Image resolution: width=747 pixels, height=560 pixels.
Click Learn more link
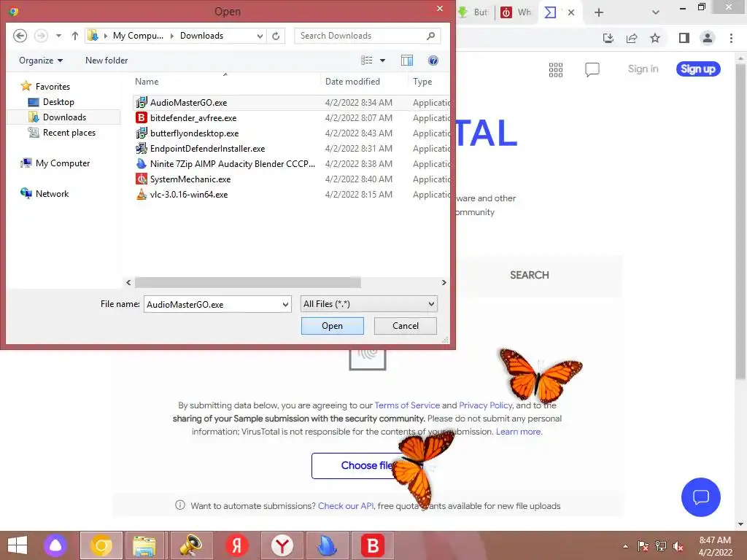(x=519, y=432)
